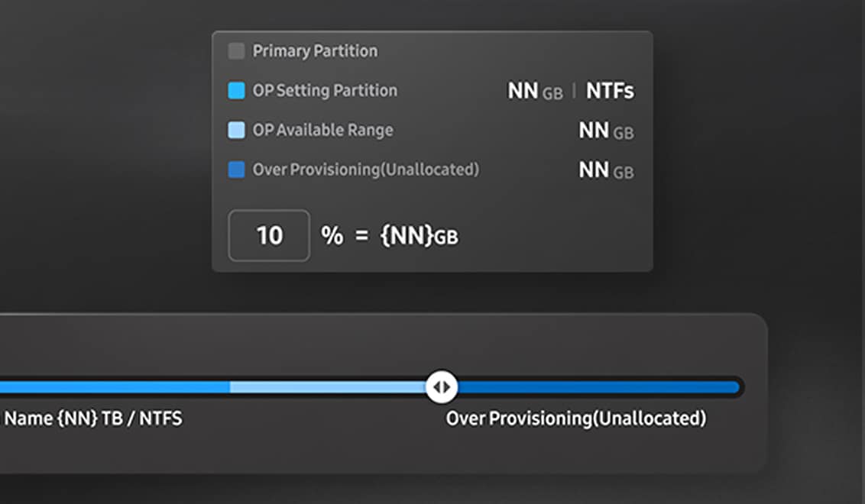Click the light blue OP Available Range segment
The height and width of the screenshot is (504, 865).
pos(329,387)
